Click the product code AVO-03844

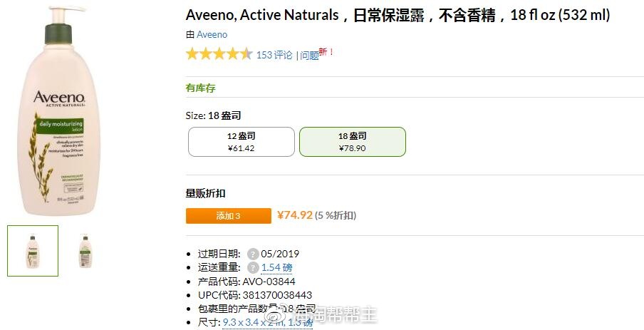(269, 282)
